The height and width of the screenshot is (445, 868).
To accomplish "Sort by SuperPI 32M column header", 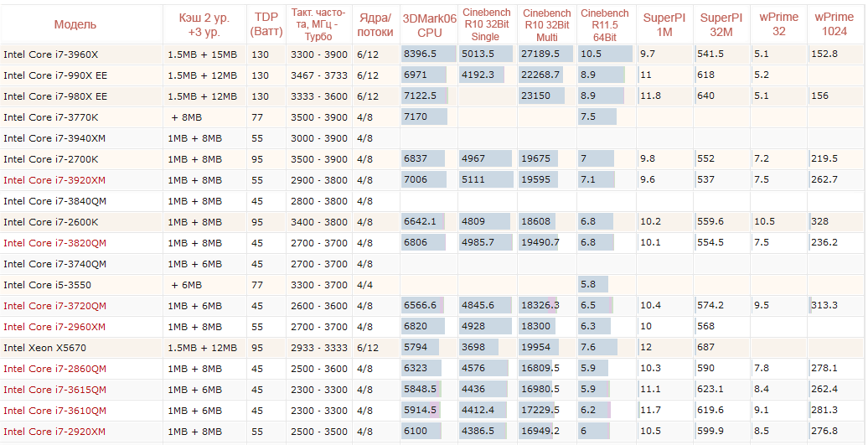I will click(x=721, y=25).
